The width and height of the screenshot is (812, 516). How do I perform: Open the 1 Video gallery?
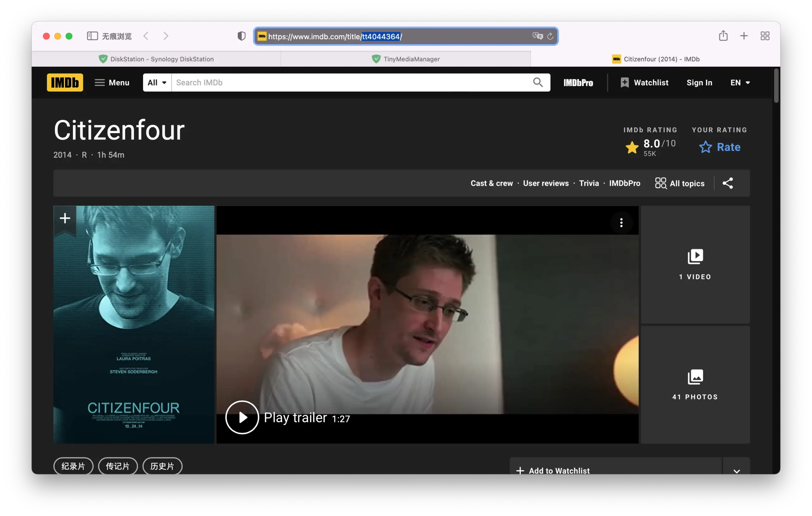[x=695, y=265]
